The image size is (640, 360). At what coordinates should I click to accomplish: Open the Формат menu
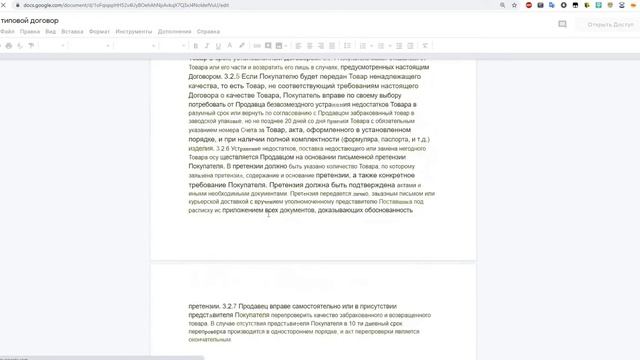(x=99, y=31)
